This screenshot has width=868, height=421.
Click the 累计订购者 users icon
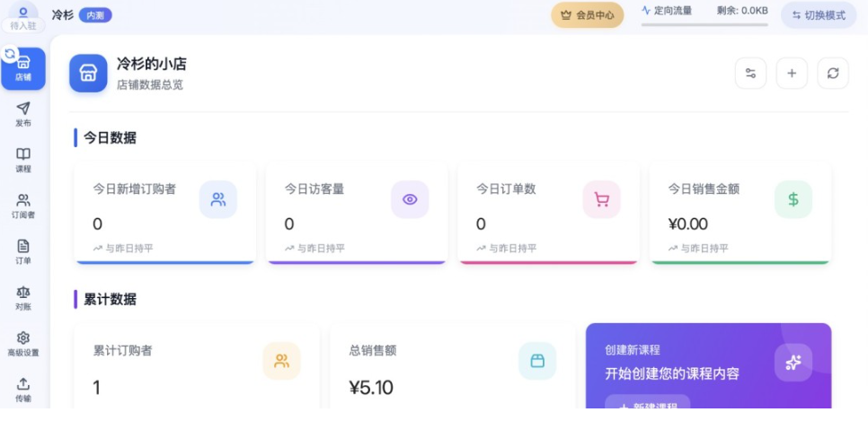click(282, 361)
